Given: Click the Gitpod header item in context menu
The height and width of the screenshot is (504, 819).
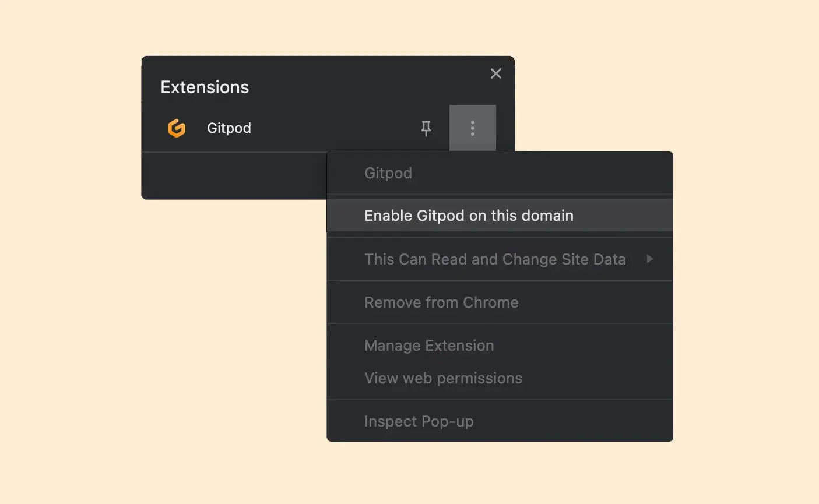Looking at the screenshot, I should click(x=500, y=173).
